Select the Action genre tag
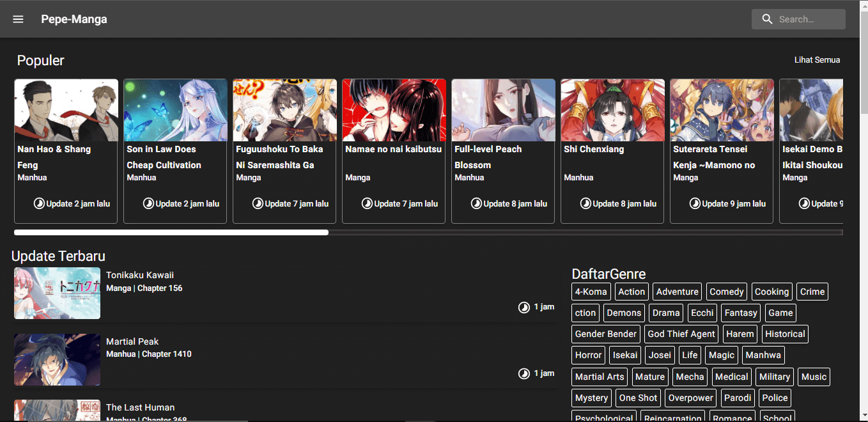868x422 pixels. click(x=632, y=292)
